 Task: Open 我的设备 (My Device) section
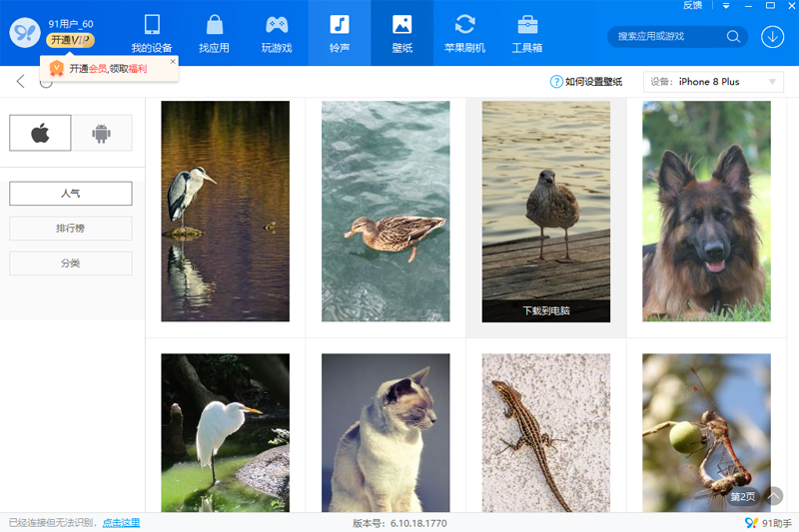[152, 32]
